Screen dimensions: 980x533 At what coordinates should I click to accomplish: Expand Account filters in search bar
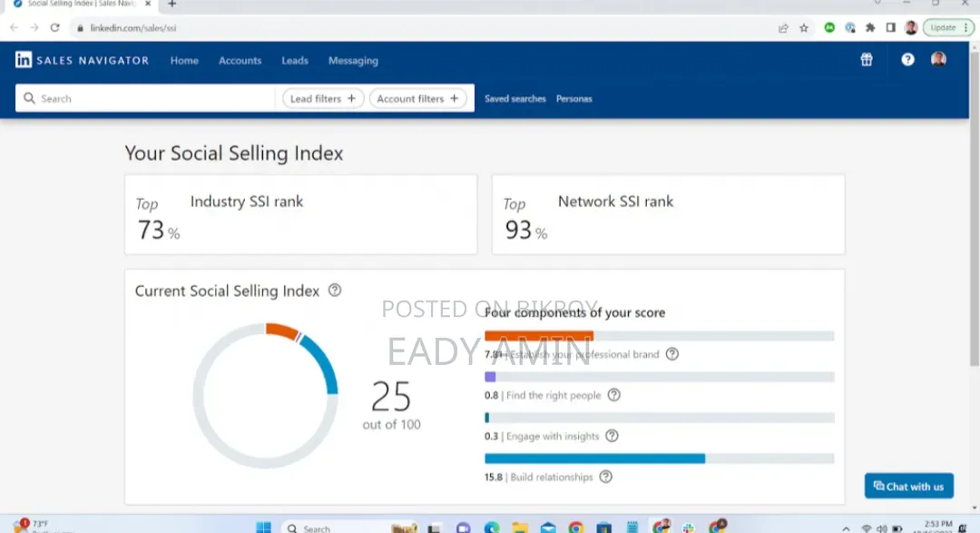click(417, 98)
